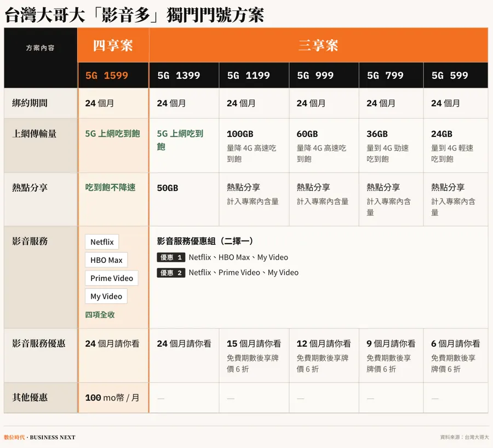Screen dimensions: 493x448
Task: Click the 熱點分享 row label in left column
Action: [30, 188]
